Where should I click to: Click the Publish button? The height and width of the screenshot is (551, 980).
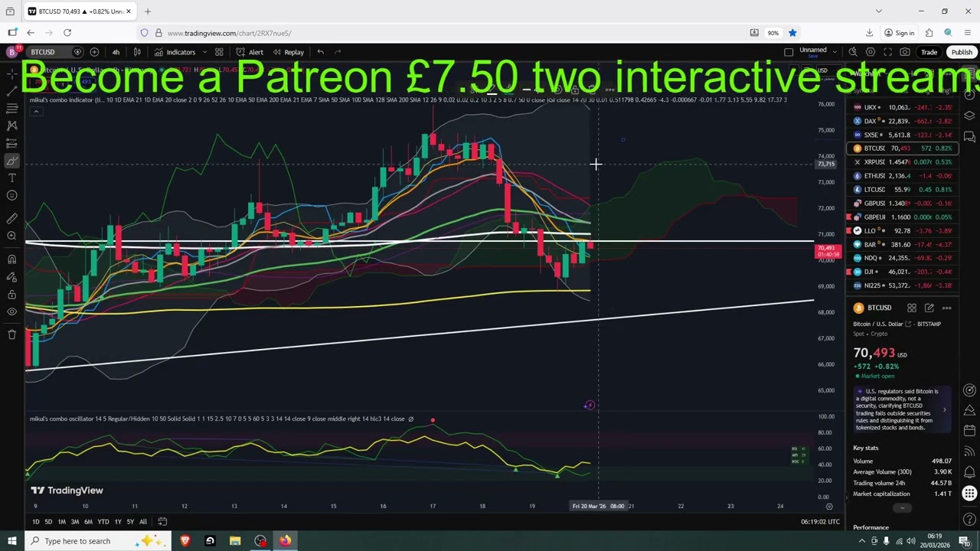pyautogui.click(x=962, y=52)
